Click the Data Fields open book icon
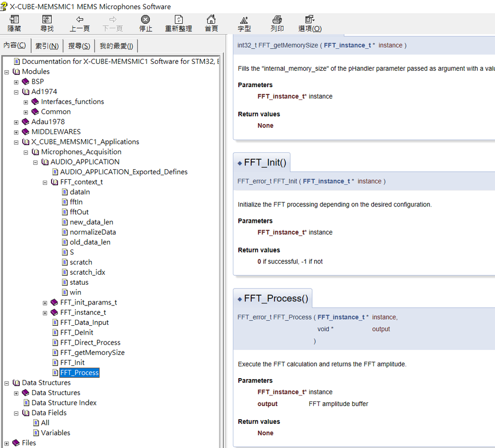495x448 pixels. coord(26,413)
